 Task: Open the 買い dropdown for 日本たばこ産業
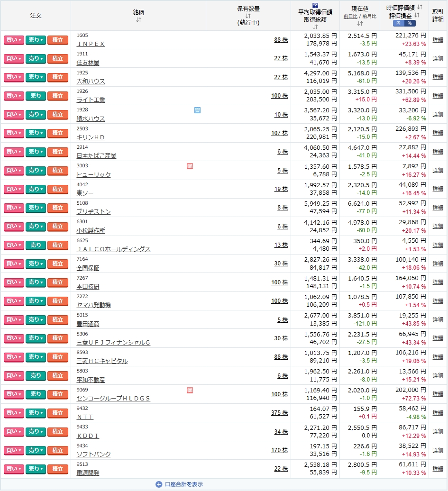(14, 152)
